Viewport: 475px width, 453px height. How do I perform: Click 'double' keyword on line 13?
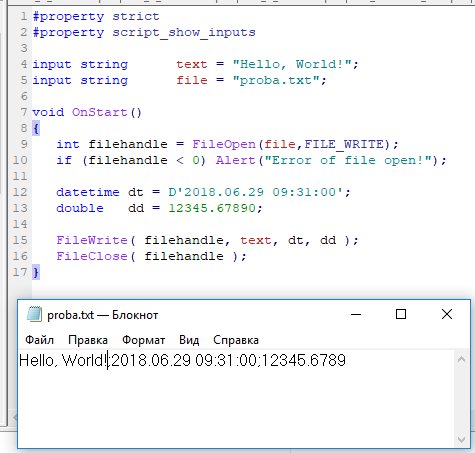pyautogui.click(x=80, y=208)
